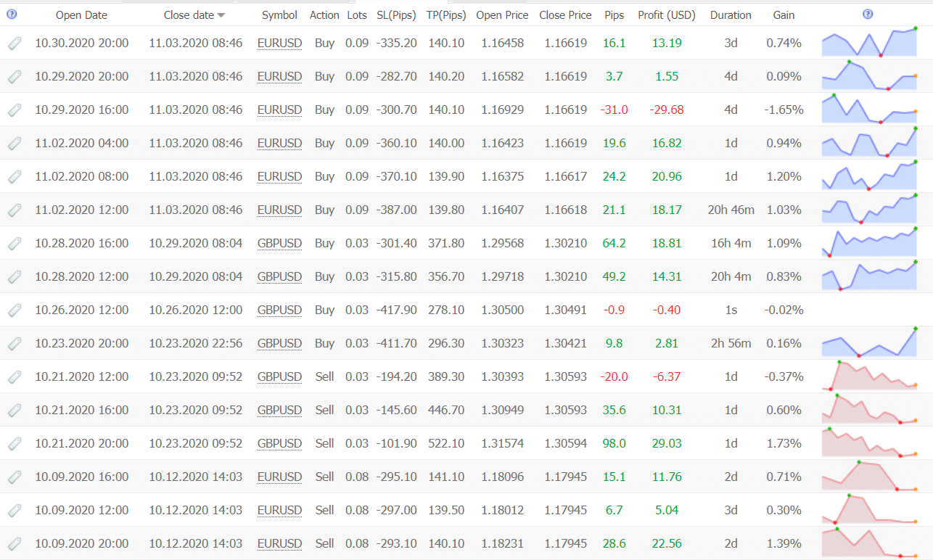
Task: Sort the table by Open Price header
Action: pos(502,15)
